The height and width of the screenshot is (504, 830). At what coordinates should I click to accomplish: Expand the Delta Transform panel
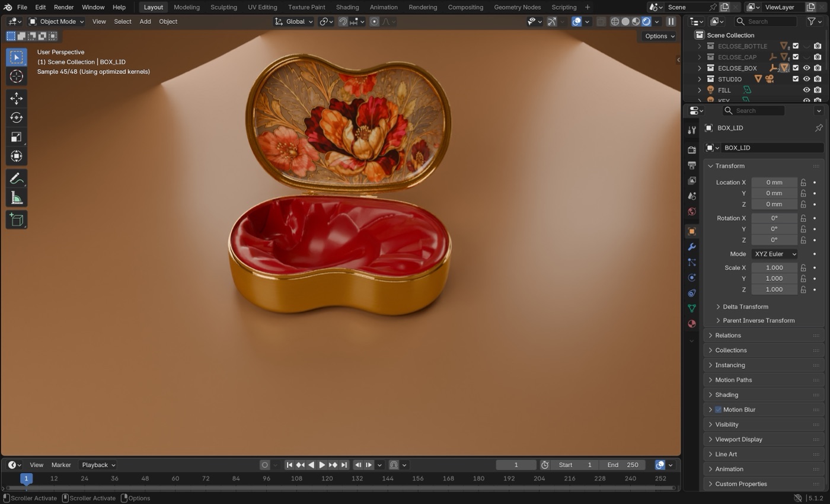745,307
